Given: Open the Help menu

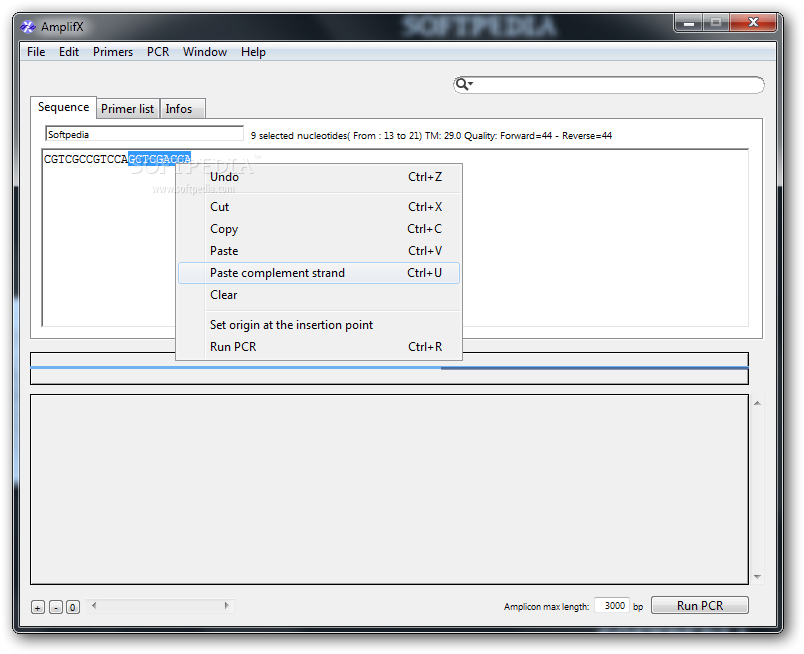Looking at the screenshot, I should pos(253,52).
